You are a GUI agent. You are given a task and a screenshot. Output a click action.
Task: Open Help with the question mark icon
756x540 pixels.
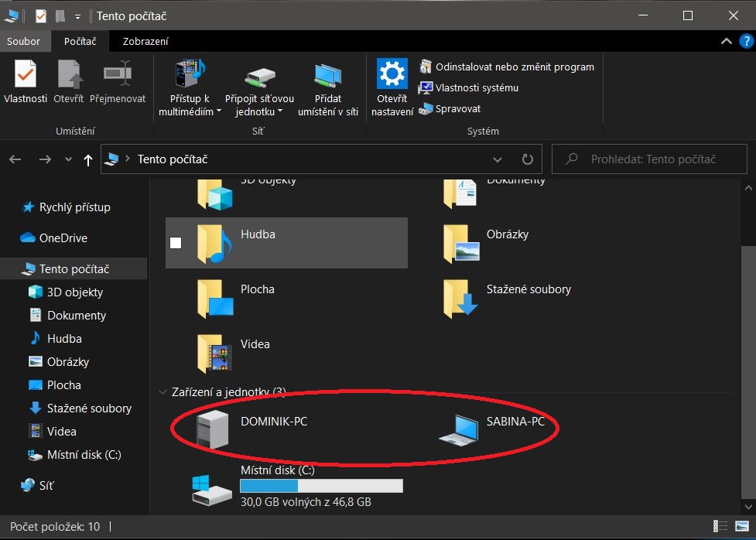747,42
